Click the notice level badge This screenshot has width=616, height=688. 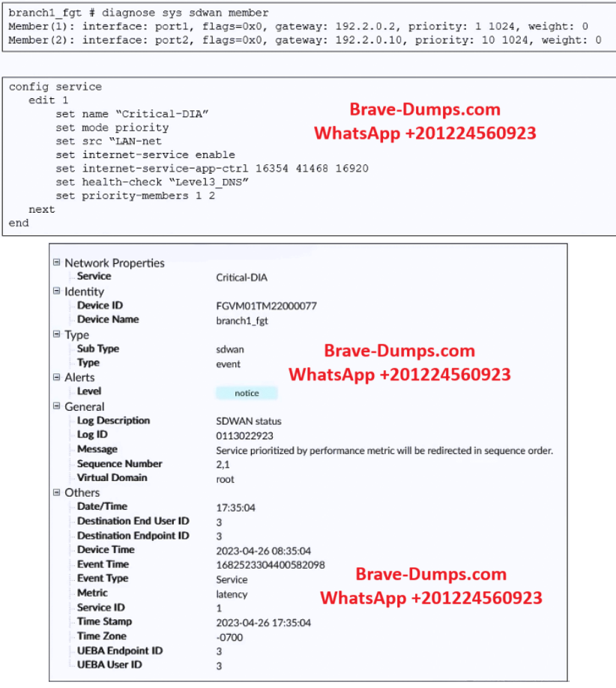[x=247, y=393]
